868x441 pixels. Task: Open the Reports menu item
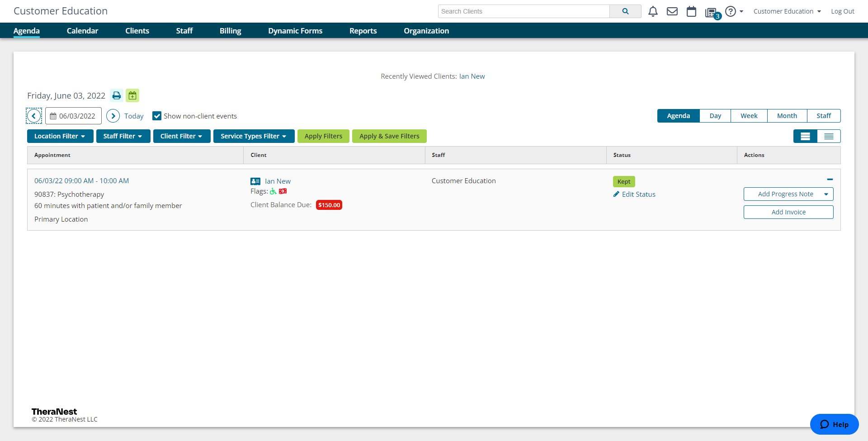pos(363,31)
